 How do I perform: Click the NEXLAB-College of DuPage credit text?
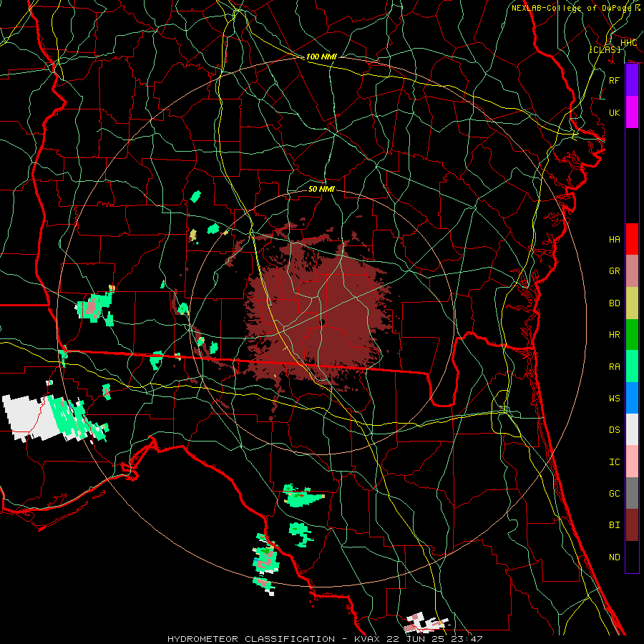572,8
